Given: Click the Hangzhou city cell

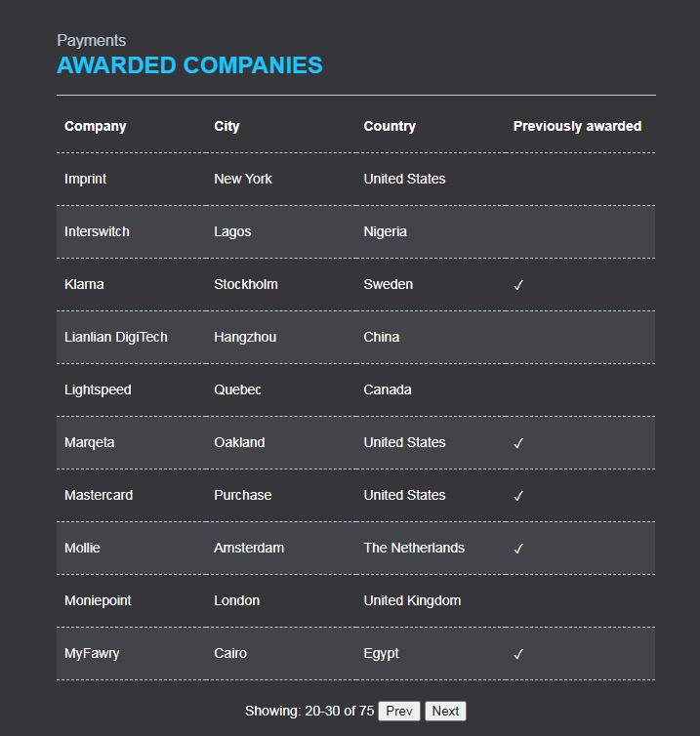Looking at the screenshot, I should (245, 337).
